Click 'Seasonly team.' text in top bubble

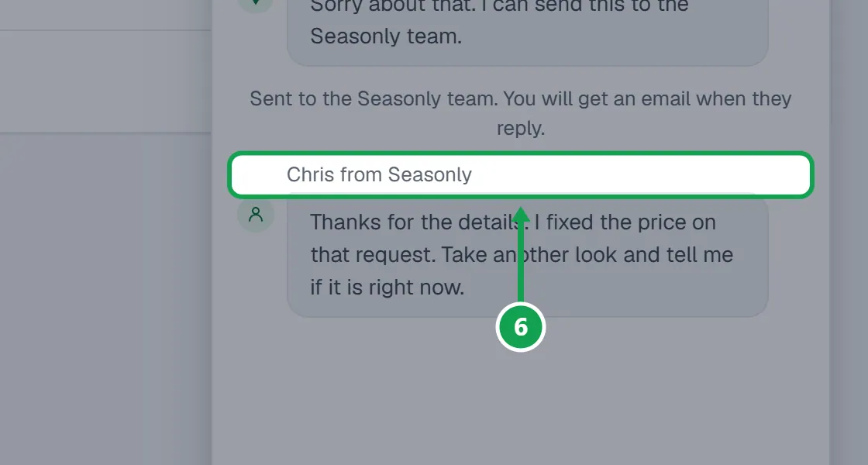pos(386,36)
